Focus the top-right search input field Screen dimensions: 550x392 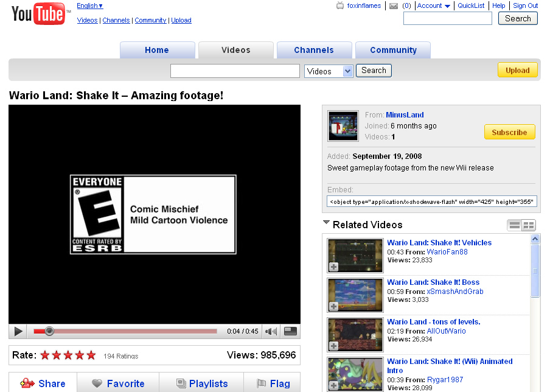(x=448, y=19)
